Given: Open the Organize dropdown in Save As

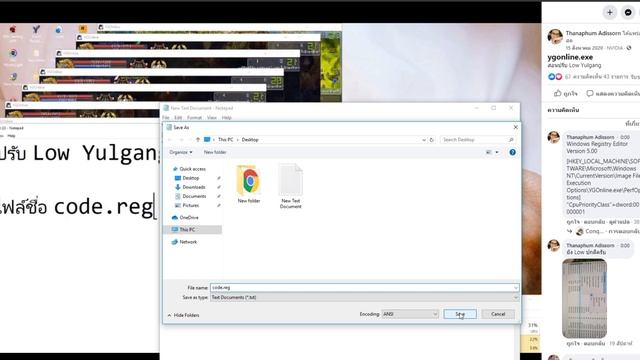Looking at the screenshot, I should [x=180, y=152].
